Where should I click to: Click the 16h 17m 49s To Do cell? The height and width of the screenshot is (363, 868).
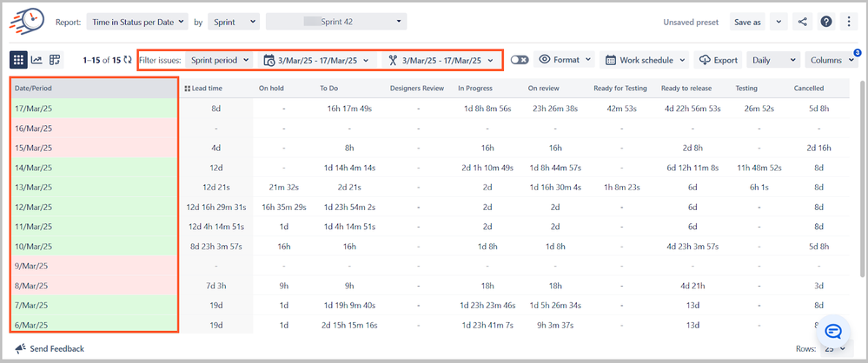tap(349, 109)
